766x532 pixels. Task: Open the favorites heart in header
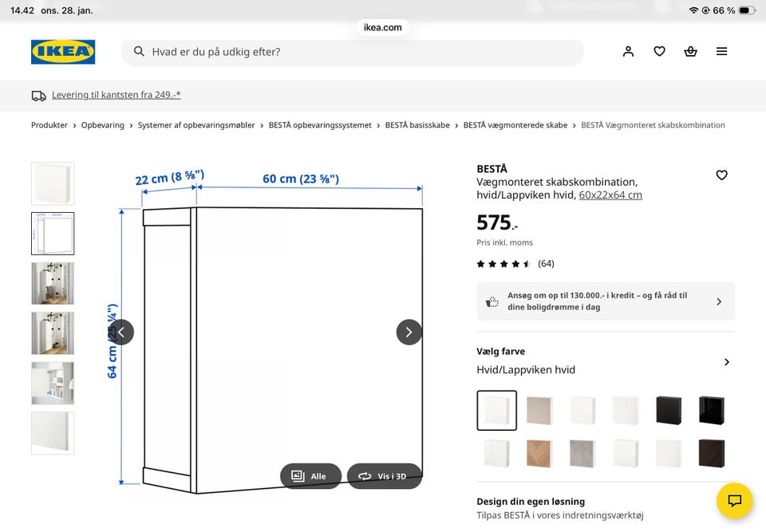659,52
